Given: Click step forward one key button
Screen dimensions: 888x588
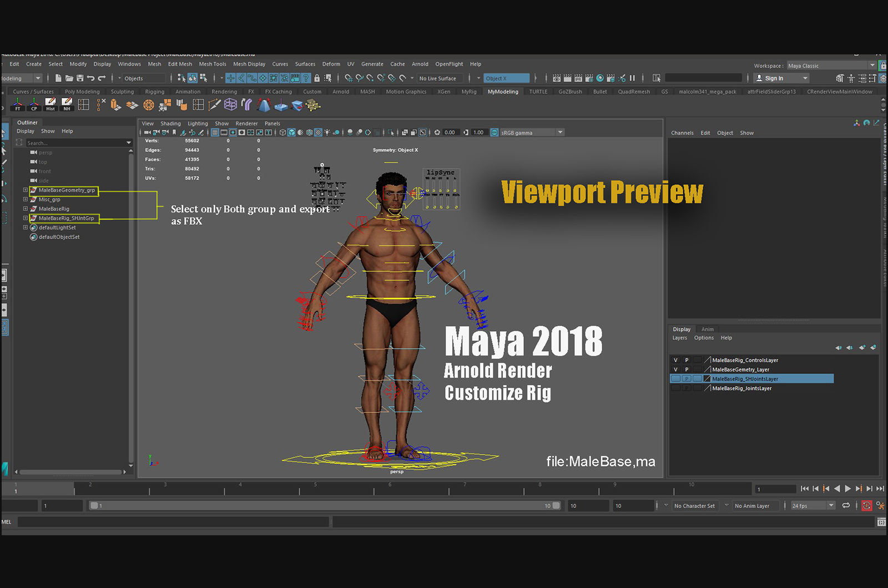Looking at the screenshot, I should click(859, 489).
